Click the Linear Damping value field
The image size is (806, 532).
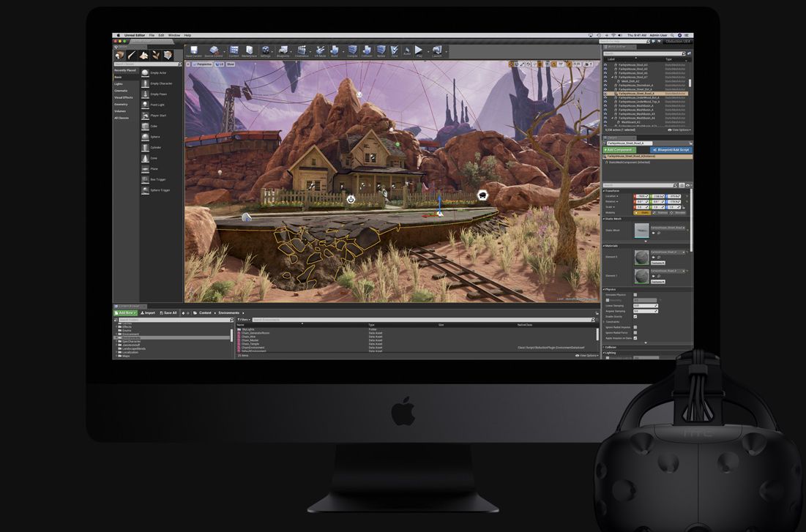tap(645, 306)
